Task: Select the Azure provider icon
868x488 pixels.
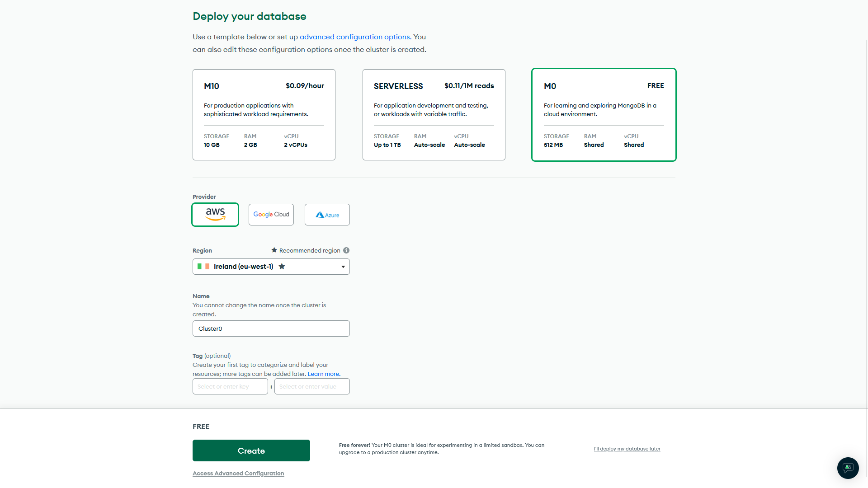Action: [x=327, y=214]
